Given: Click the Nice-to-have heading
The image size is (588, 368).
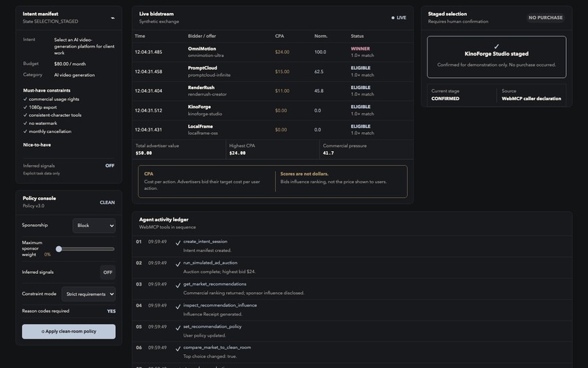Looking at the screenshot, I should coord(36,145).
